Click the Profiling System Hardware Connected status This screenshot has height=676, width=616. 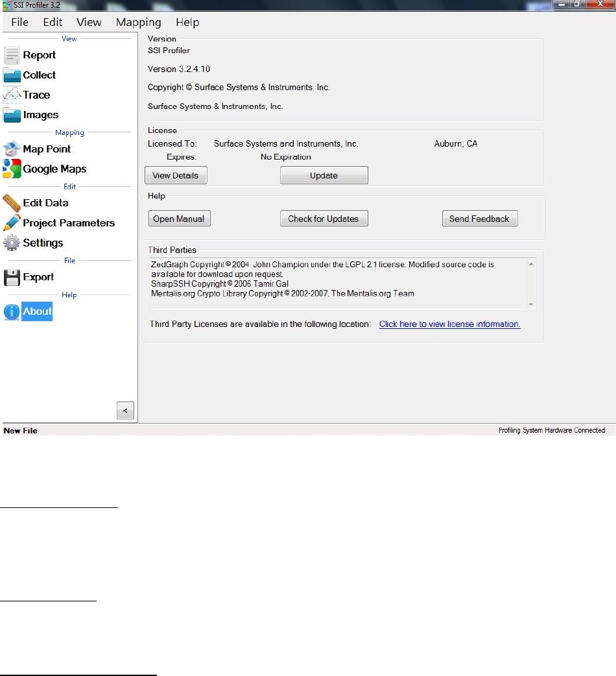click(x=552, y=430)
